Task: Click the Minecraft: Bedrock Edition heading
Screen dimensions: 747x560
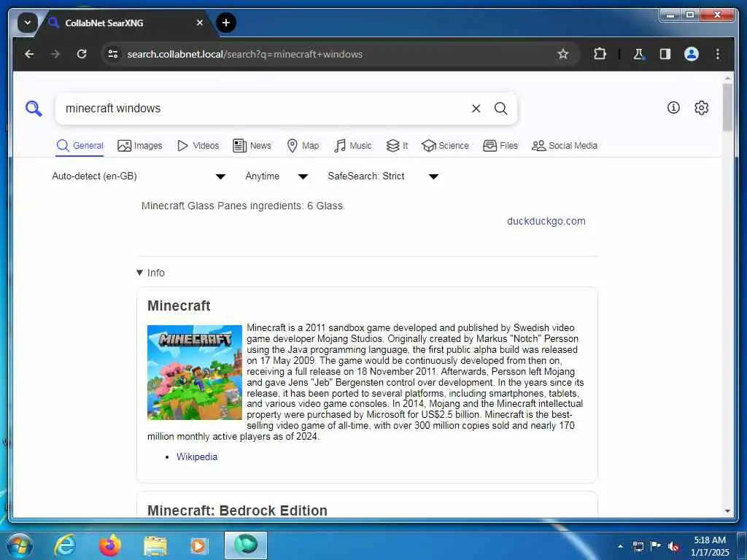Action: tap(237, 510)
